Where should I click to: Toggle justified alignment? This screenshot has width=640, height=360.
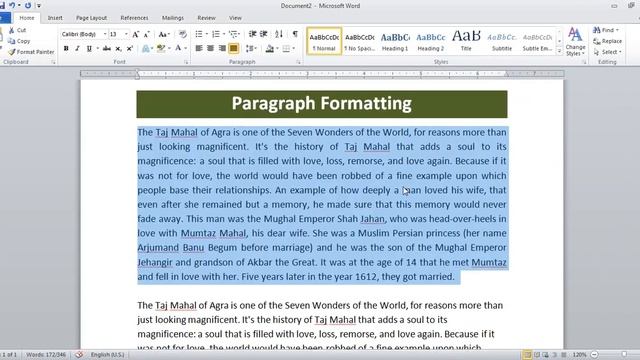pyautogui.click(x=233, y=49)
